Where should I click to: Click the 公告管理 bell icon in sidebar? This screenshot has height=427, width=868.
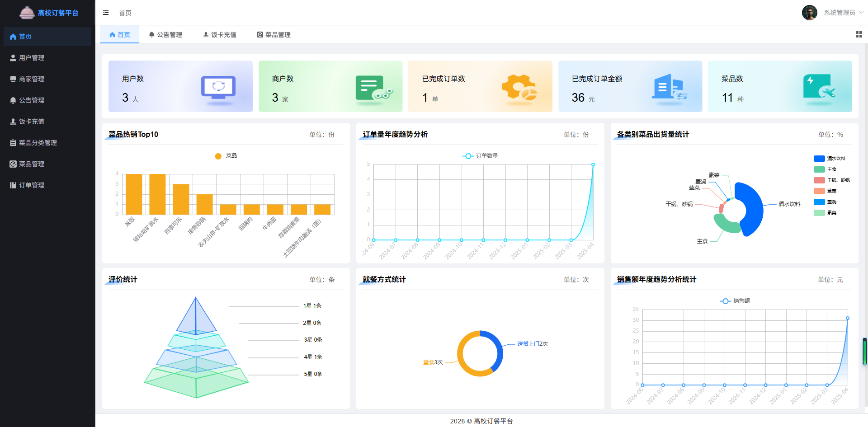13,100
